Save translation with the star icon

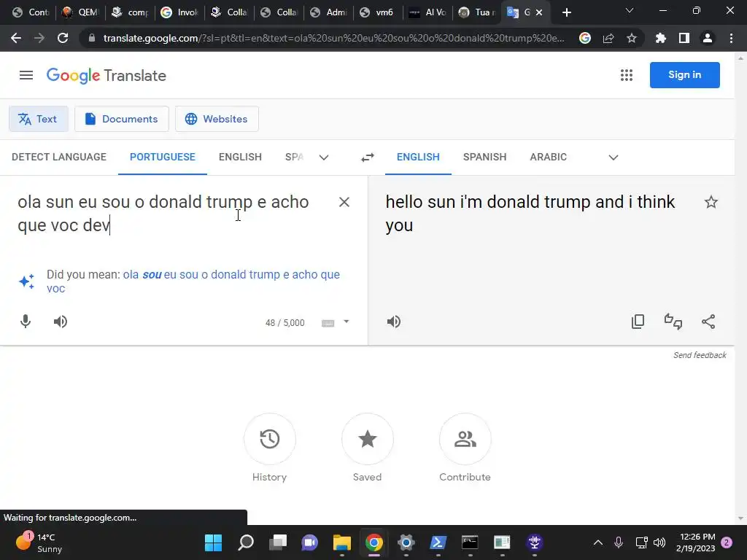(x=711, y=203)
